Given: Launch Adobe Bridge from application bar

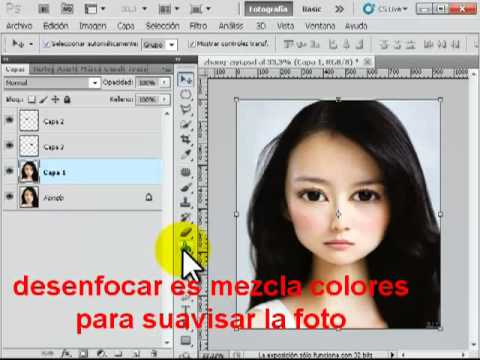Looking at the screenshot, I should [44, 9].
